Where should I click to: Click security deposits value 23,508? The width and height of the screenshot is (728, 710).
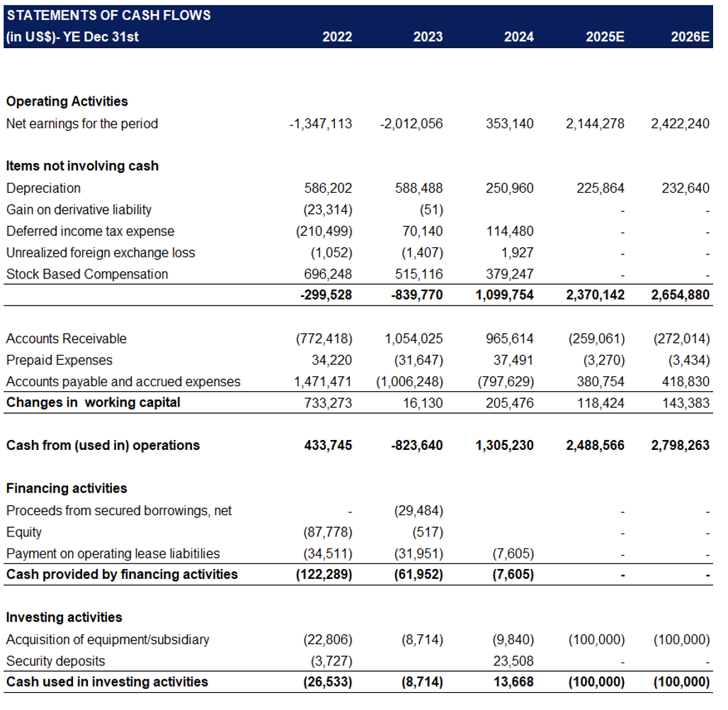click(x=513, y=661)
